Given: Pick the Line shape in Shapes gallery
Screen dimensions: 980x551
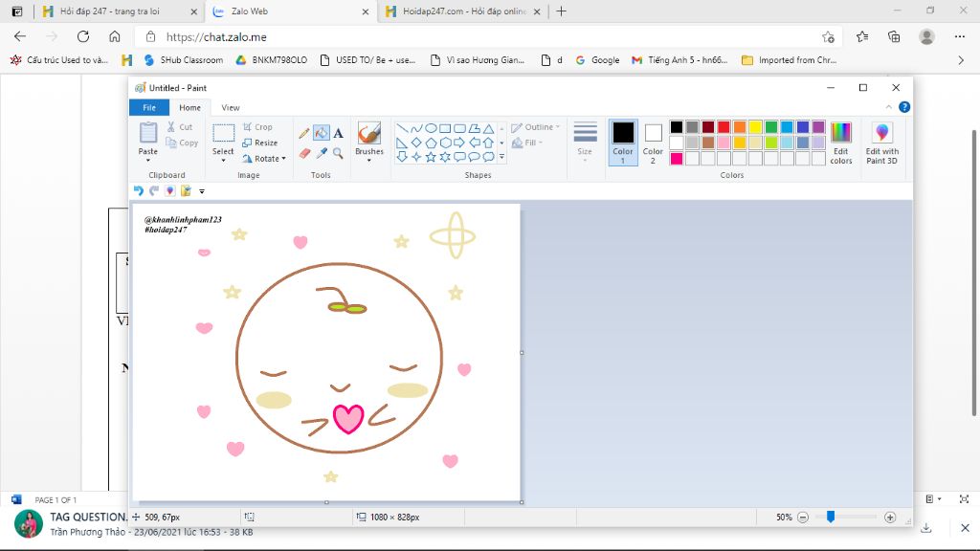Looking at the screenshot, I should 402,129.
